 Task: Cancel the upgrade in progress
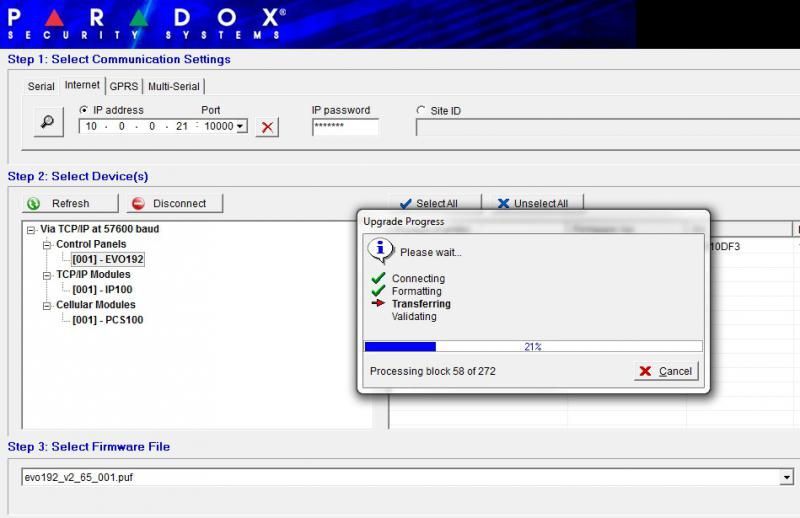pos(666,371)
